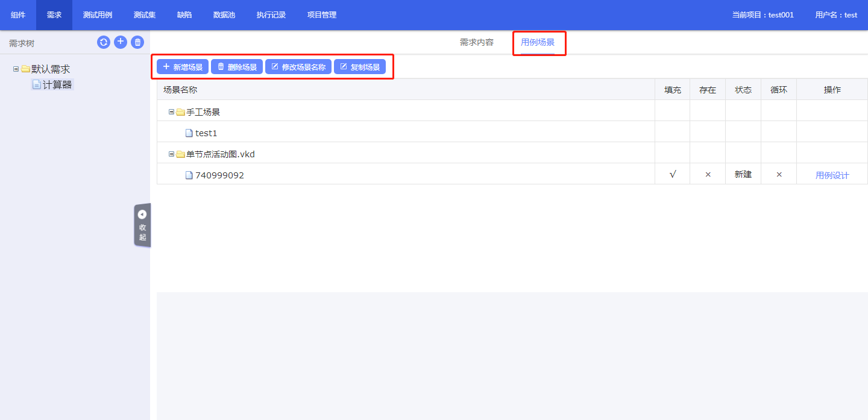
Task: Switch to the 需求内容 tab
Action: coord(476,42)
